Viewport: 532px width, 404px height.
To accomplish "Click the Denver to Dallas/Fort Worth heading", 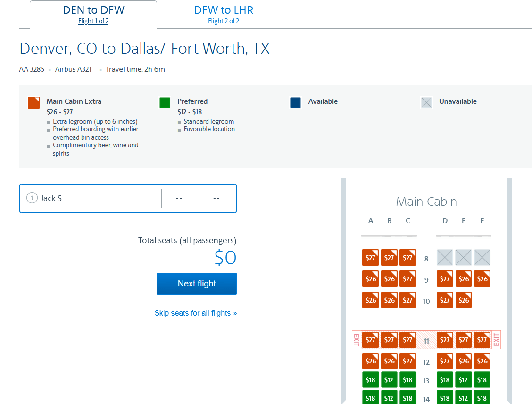I will click(144, 49).
